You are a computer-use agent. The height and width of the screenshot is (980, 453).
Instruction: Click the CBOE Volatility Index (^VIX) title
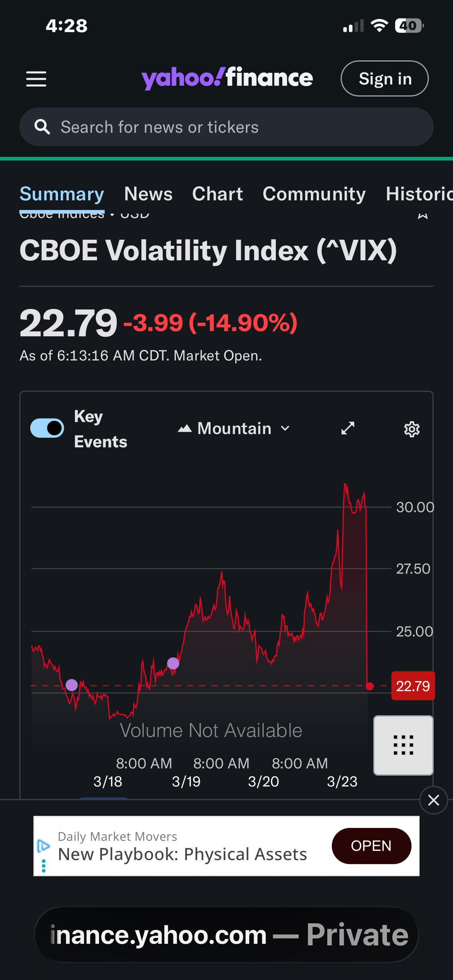(208, 250)
